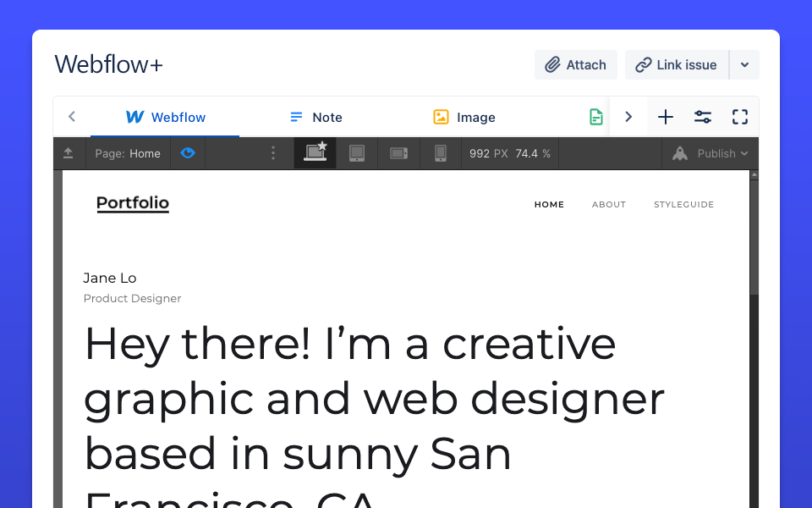Click the Jane Lo name text

[110, 279]
